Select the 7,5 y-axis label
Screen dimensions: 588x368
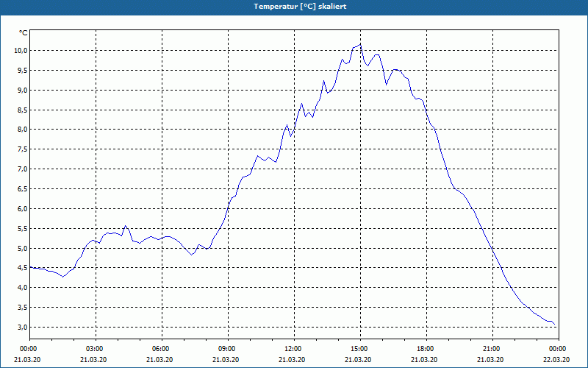click(x=22, y=149)
